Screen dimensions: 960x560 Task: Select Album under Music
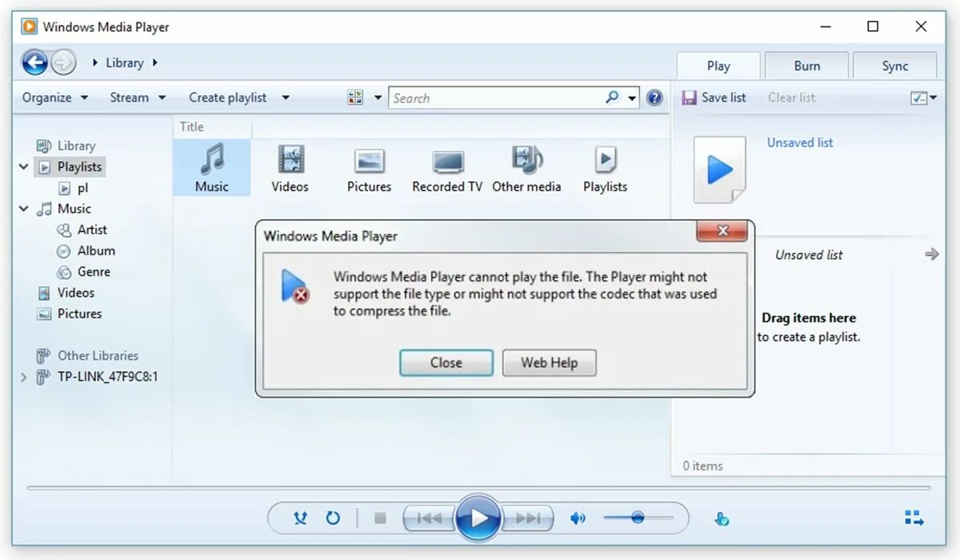pos(86,250)
